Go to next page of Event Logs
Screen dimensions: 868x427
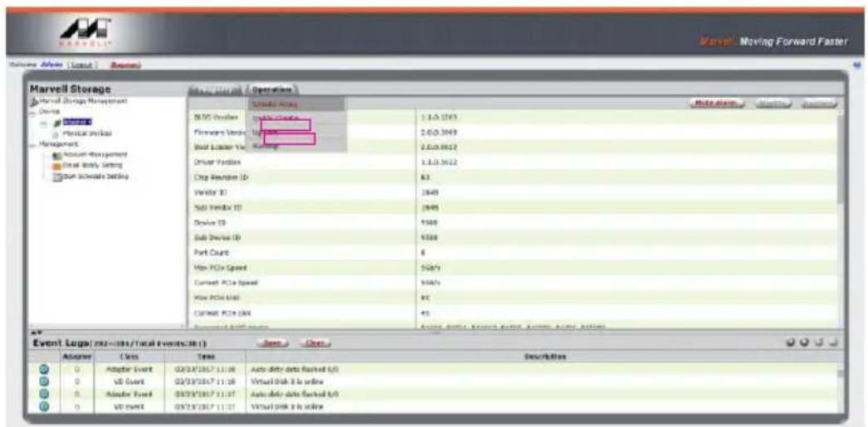coord(818,343)
